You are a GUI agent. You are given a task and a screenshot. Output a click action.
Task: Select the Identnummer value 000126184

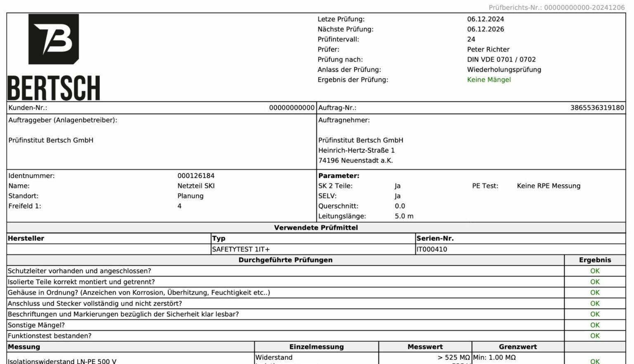coord(196,176)
